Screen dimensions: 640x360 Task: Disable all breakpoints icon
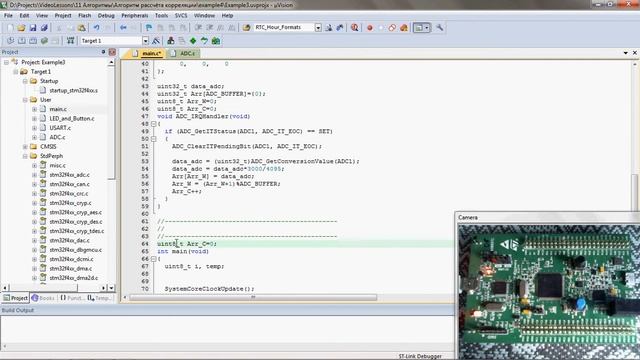click(x=392, y=28)
